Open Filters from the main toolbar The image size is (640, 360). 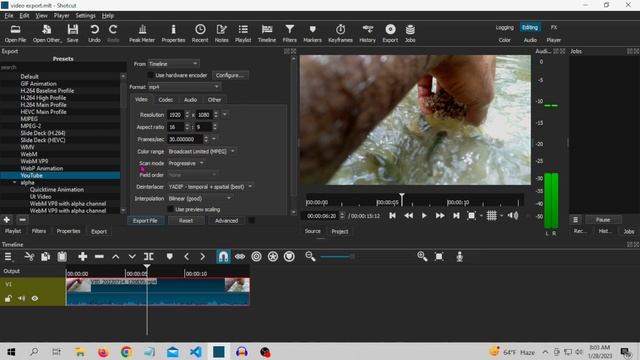pos(290,33)
